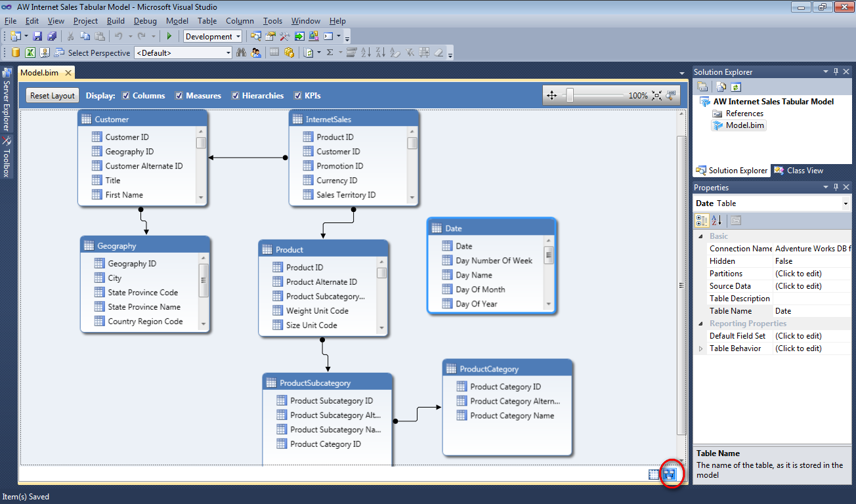Click the Find binoculars icon
Image resolution: width=856 pixels, height=504 pixels.
[x=241, y=52]
